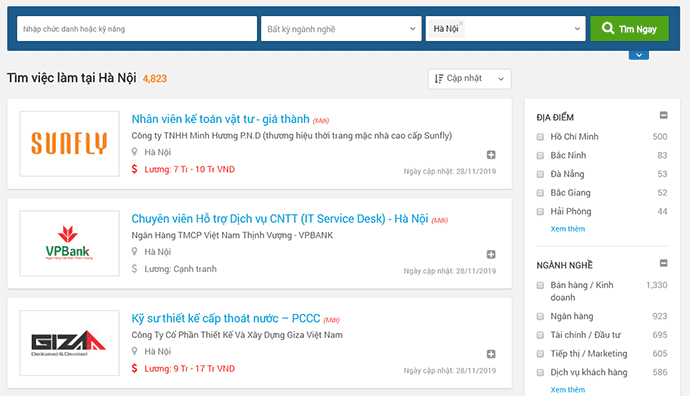Open the Giza company logo
The image size is (690, 396).
click(x=70, y=343)
